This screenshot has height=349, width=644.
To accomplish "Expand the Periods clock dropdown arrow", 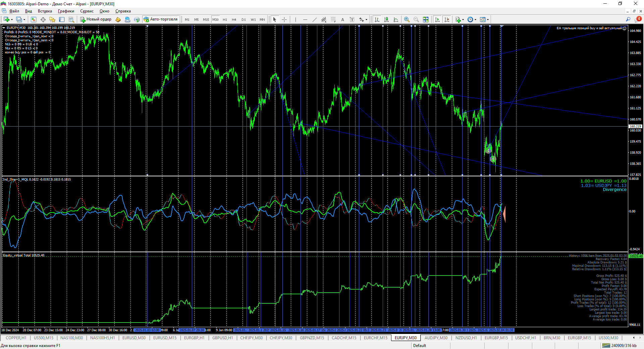I will [475, 19].
